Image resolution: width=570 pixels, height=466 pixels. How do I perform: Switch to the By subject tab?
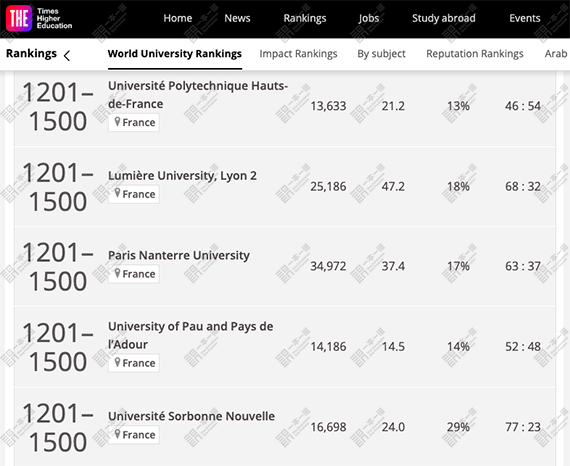[381, 54]
